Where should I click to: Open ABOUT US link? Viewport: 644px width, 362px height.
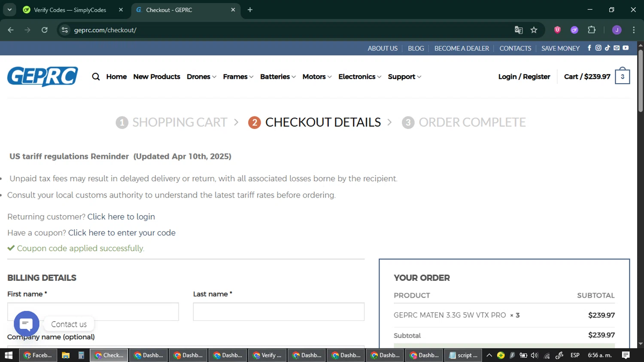click(x=383, y=48)
